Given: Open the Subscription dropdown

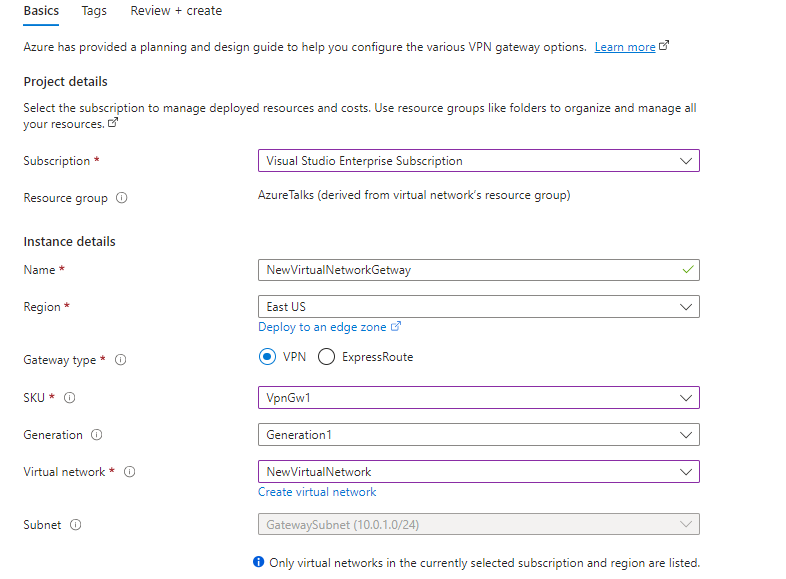Looking at the screenshot, I should (479, 161).
